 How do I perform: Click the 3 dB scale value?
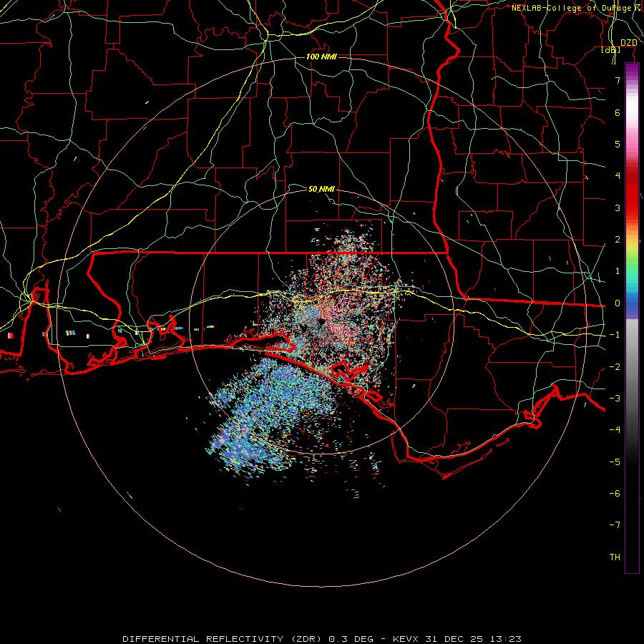(618, 208)
